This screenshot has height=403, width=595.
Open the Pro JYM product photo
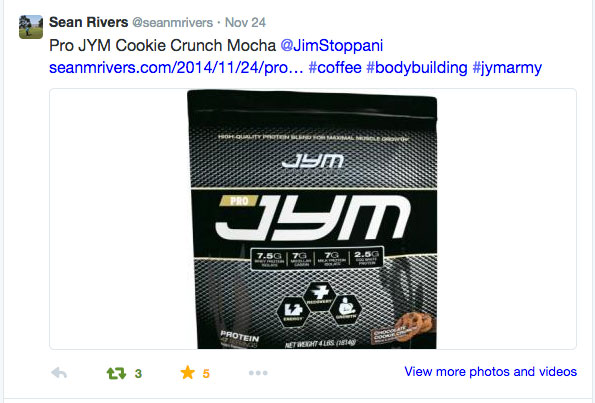[312, 219]
